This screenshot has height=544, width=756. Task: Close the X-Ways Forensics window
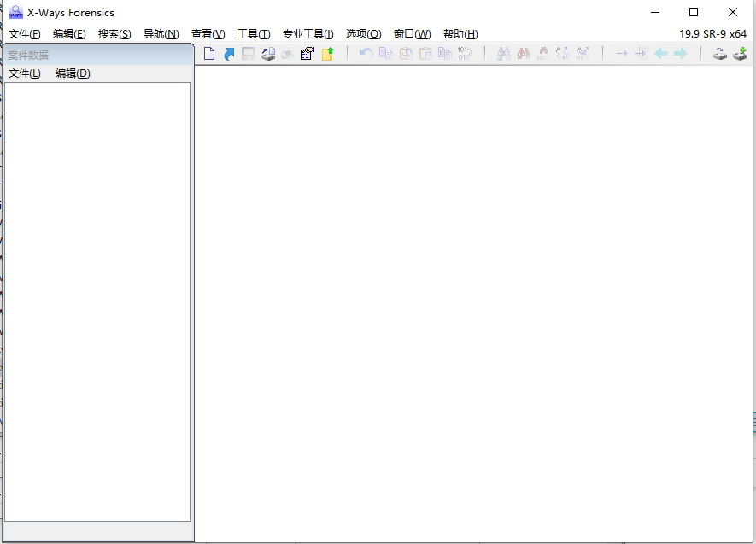[x=733, y=12]
